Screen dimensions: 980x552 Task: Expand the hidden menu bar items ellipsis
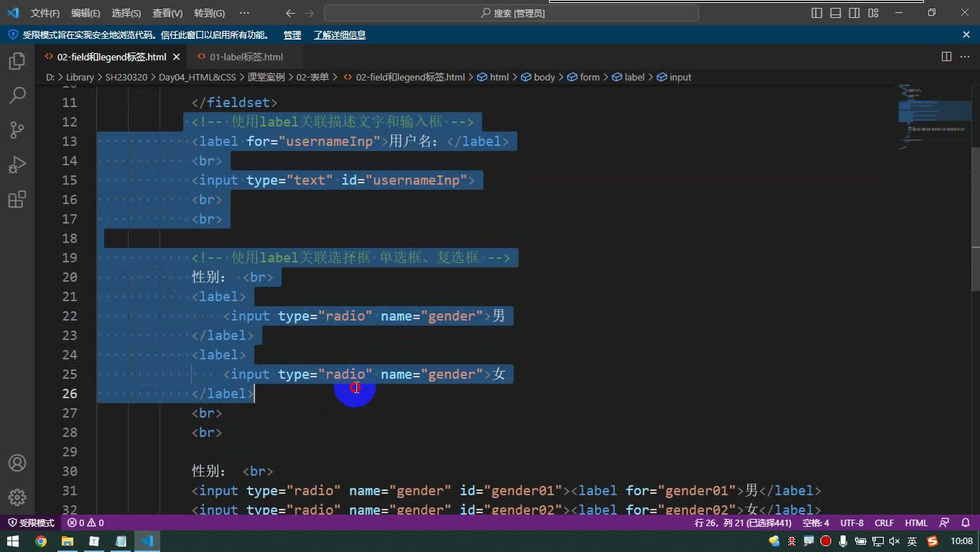click(244, 13)
